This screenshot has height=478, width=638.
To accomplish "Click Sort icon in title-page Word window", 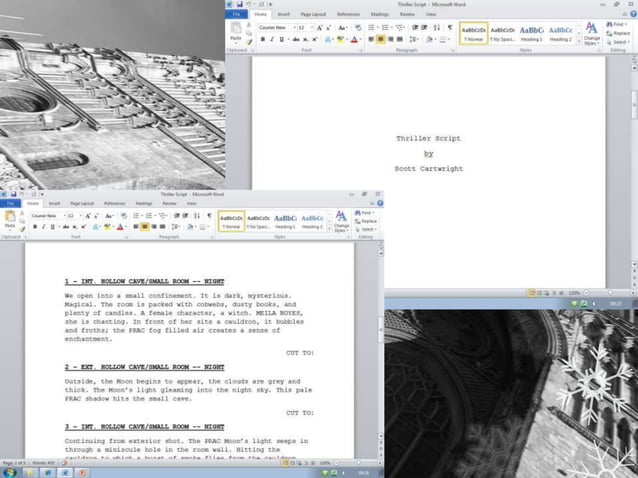I will [437, 28].
